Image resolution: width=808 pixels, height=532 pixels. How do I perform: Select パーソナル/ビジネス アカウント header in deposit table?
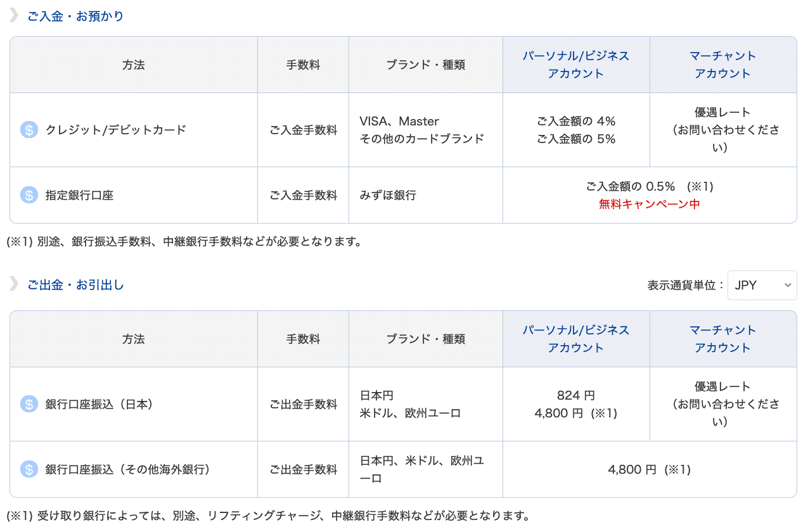(576, 65)
